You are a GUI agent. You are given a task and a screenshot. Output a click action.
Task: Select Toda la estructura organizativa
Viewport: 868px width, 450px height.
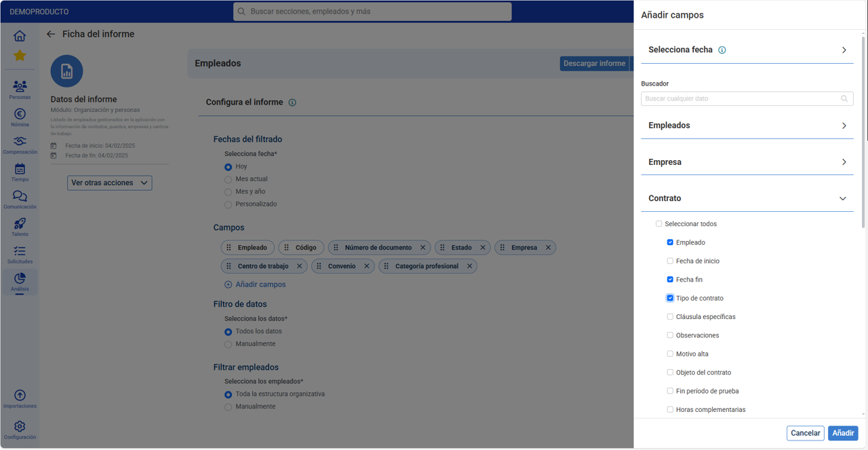click(228, 394)
